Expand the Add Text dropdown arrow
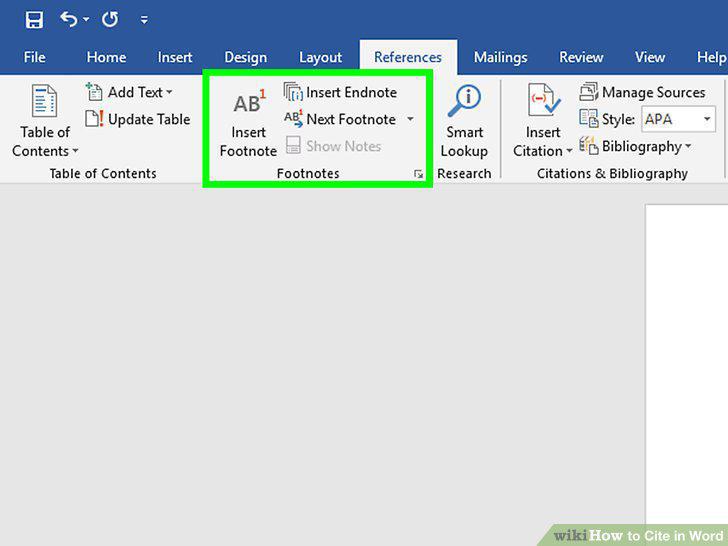Viewport: 728px width, 546px height. (x=169, y=92)
